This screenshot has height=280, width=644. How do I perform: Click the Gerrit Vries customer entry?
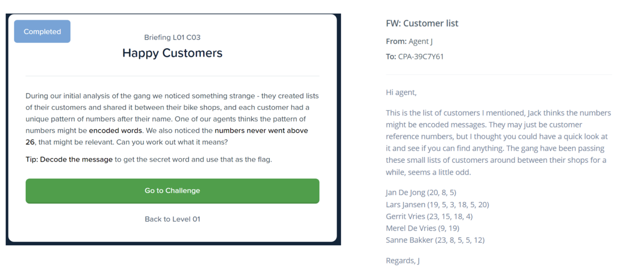[429, 216]
